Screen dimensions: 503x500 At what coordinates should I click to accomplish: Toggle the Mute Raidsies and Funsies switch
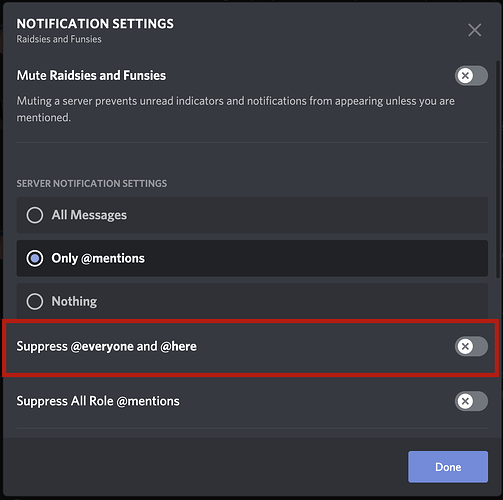pos(471,75)
